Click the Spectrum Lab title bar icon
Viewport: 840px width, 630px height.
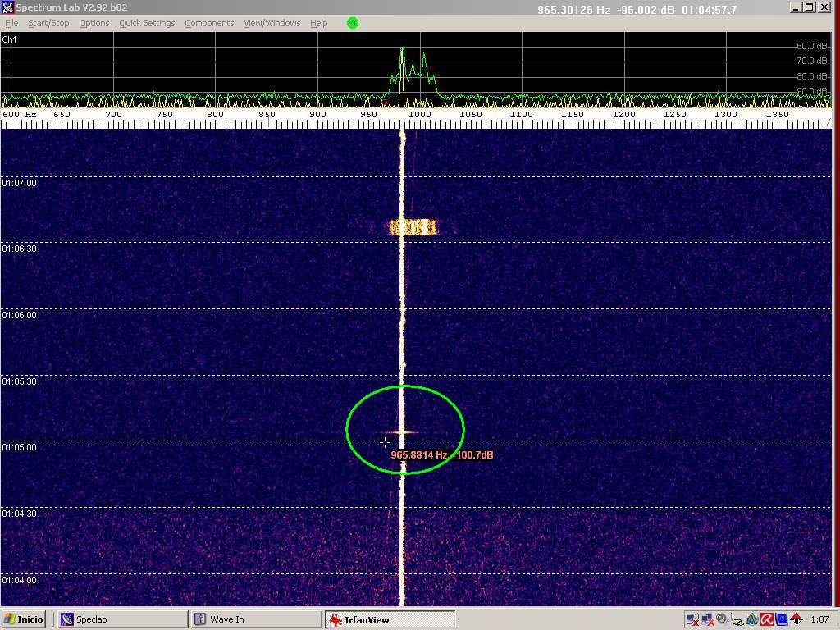click(x=7, y=7)
